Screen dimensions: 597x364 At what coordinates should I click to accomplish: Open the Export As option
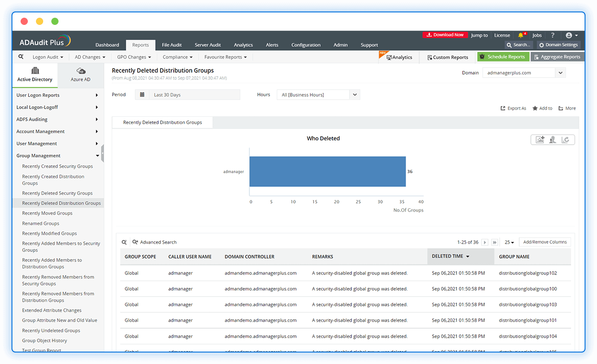tap(513, 108)
